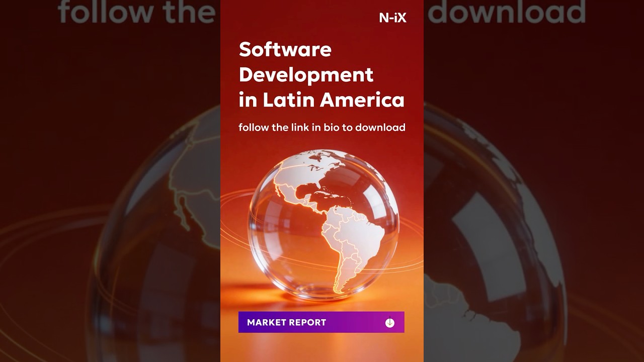Click 'follow the link in bio to download'
The image size is (644, 362).
point(322,128)
